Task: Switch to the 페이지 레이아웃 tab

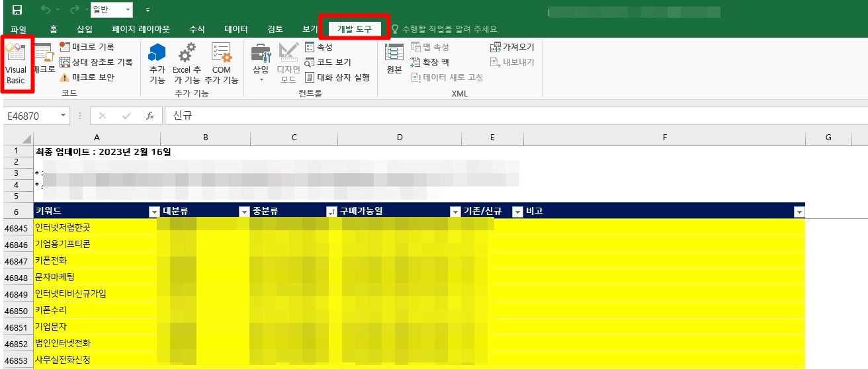Action: (x=140, y=29)
